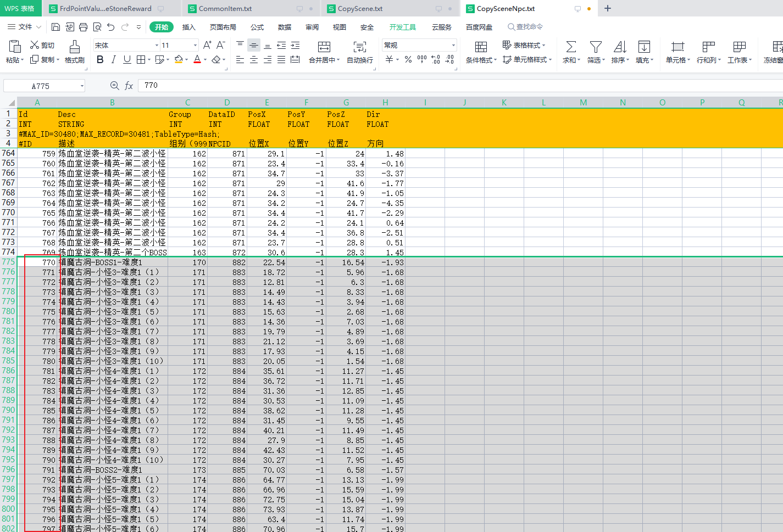Viewport: 783px width, 532px height.
Task: Align text to bottom icon
Action: [x=268, y=45]
